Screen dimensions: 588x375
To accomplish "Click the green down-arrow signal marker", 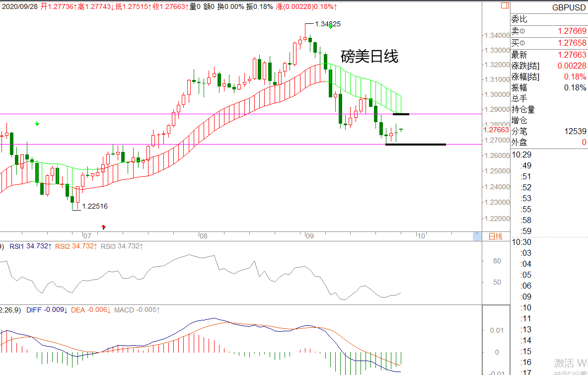I will (37, 123).
